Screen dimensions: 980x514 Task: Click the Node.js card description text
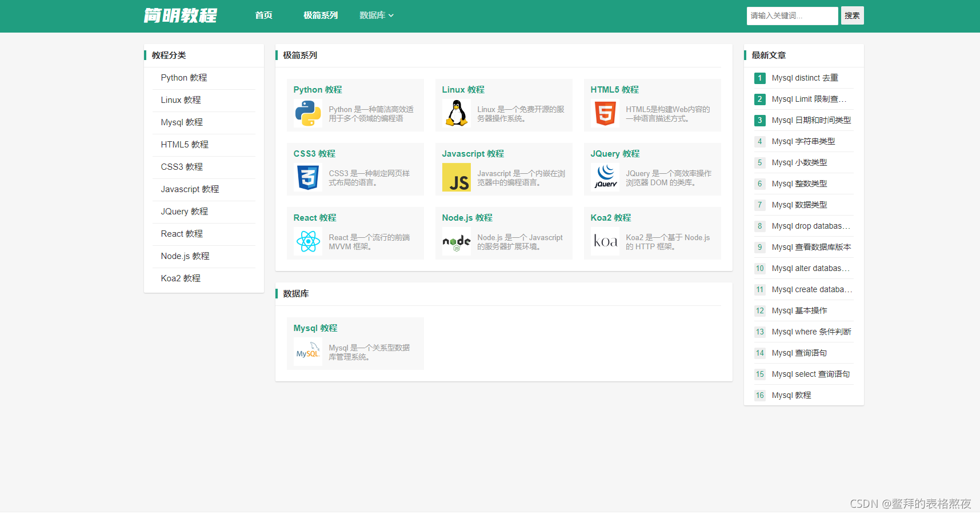tap(520, 242)
